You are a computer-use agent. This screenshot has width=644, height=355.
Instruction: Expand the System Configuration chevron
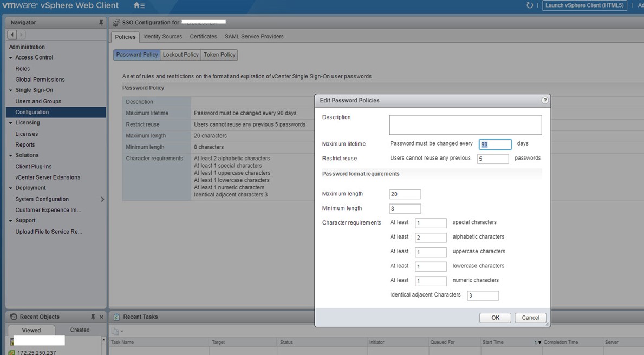tap(102, 199)
